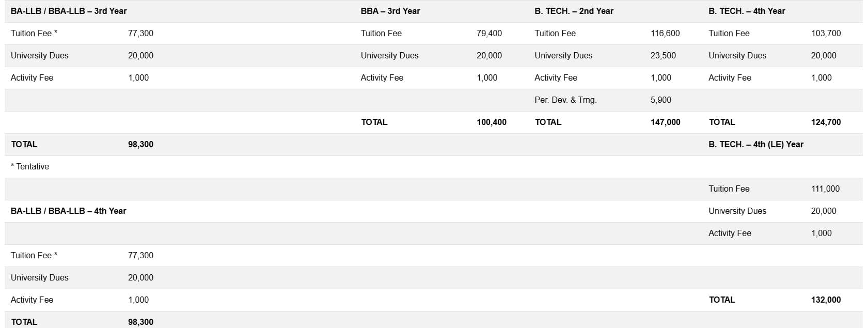Click the BBA tuition fee amount 79,400
This screenshot has width=868, height=328.
(x=489, y=33)
